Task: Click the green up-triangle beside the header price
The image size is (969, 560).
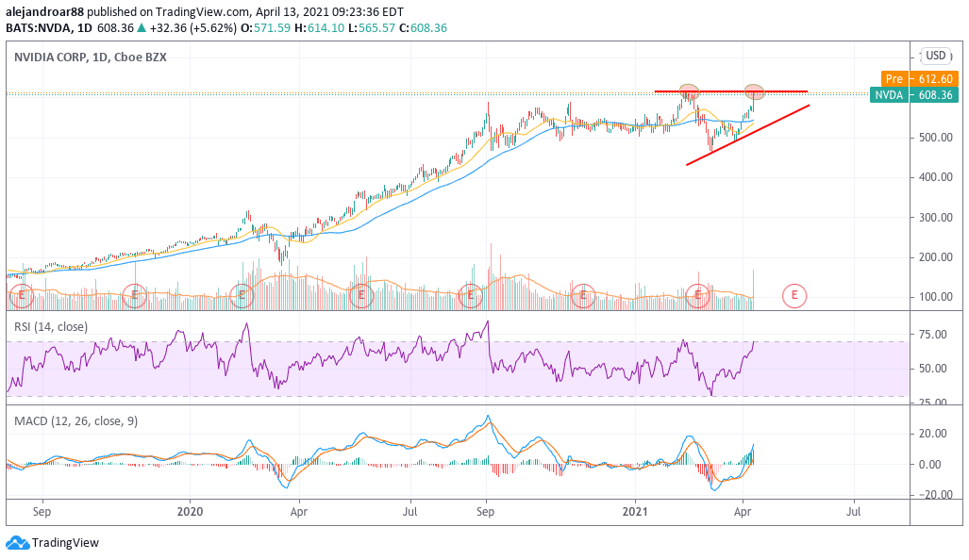Action: (x=142, y=27)
